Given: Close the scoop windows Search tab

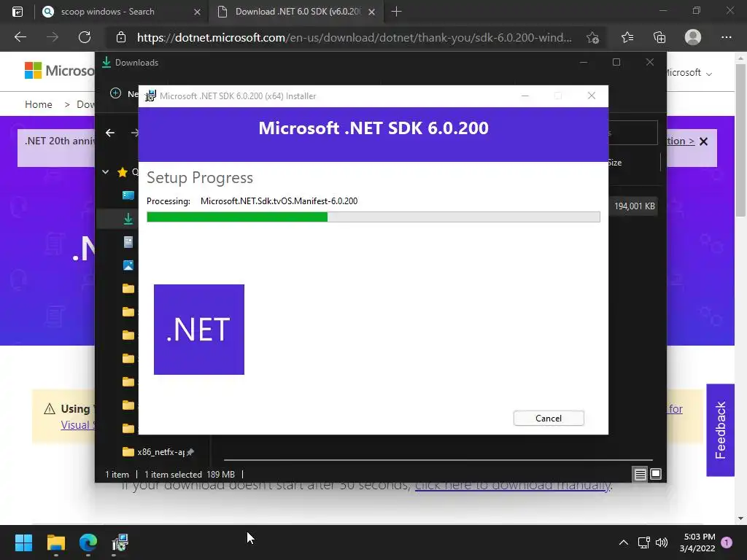Looking at the screenshot, I should [x=197, y=12].
